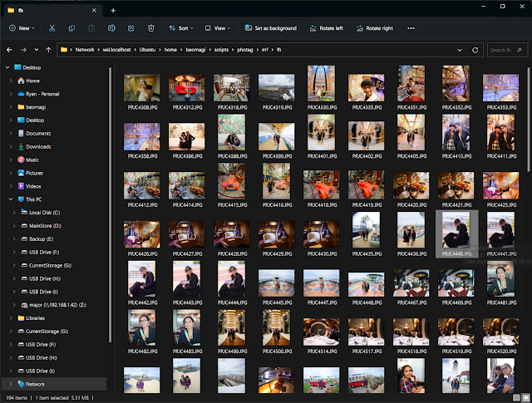The width and height of the screenshot is (532, 403).
Task: Click the navigation pane scrollbar
Action: pos(110,205)
